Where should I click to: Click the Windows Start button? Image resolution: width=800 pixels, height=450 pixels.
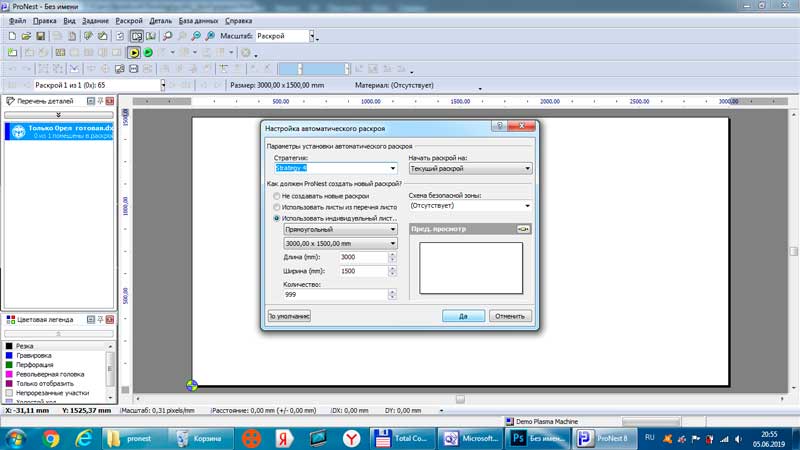point(16,438)
